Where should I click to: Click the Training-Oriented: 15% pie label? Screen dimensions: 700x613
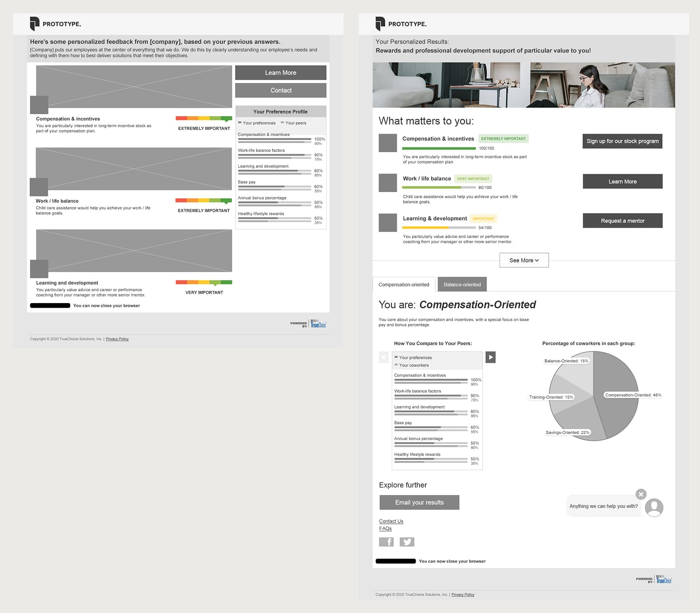pyautogui.click(x=551, y=397)
